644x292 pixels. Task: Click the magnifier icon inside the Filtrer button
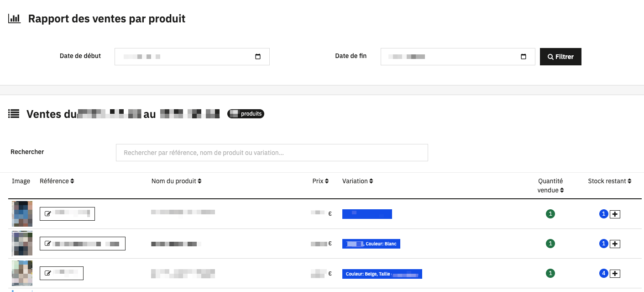[x=550, y=56]
